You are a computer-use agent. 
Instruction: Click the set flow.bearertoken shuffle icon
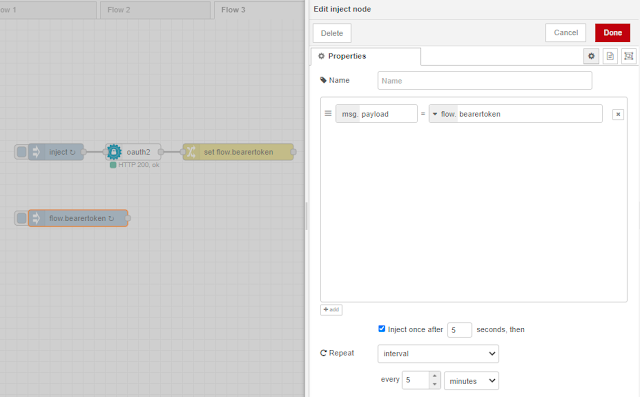[191, 152]
